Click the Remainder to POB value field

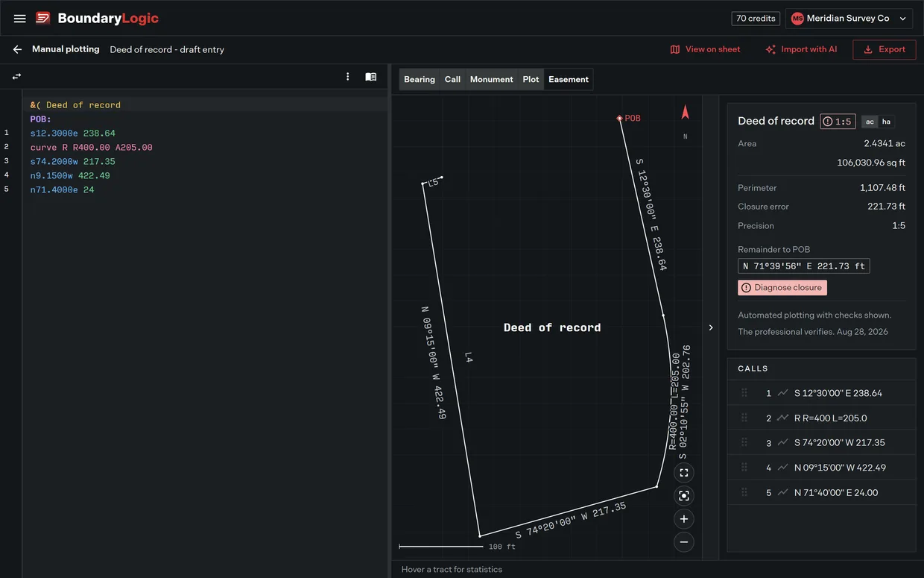[803, 266]
